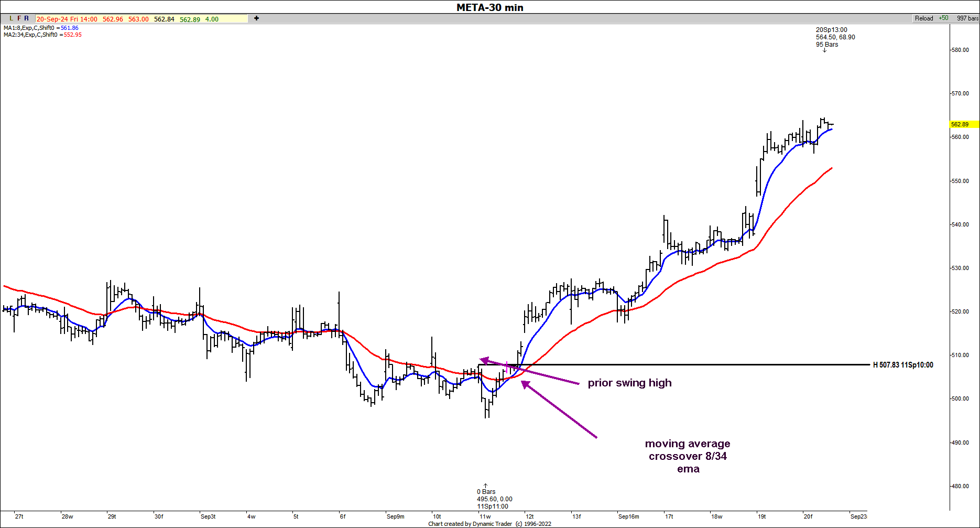Screen dimensions: 980x528
Task: Click the +50 bars button
Action: [943, 18]
